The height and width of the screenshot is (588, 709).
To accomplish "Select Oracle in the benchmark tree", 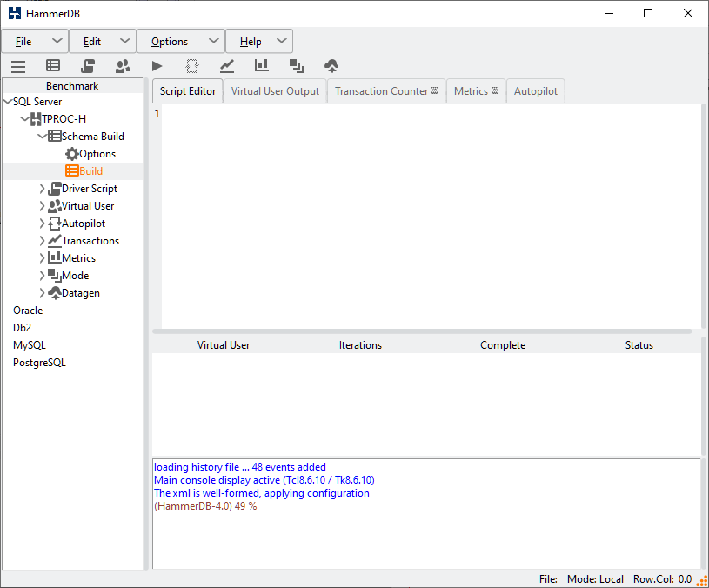I will (28, 311).
